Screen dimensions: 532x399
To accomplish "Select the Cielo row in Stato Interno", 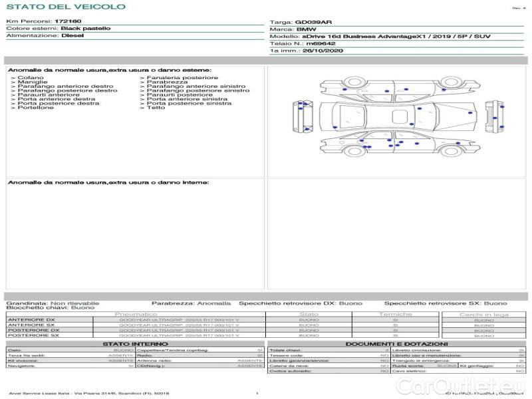I will 70,350.
